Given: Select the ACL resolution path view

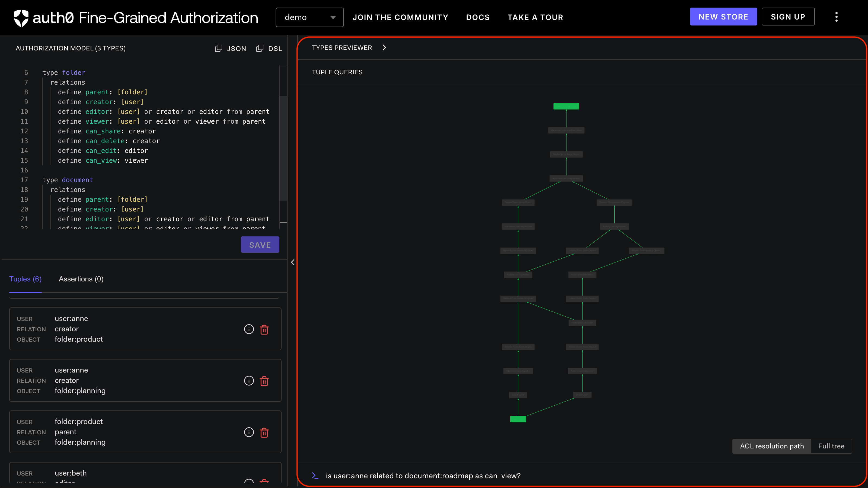Looking at the screenshot, I should 772,446.
